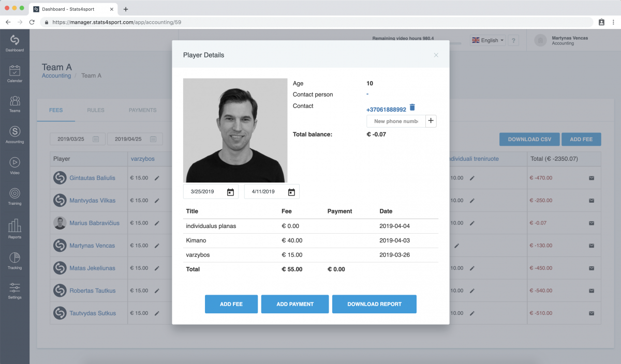Screen dimensions: 621x364
Task: Select the Dashboard - Stats4sport browser tab
Action: [74, 9]
